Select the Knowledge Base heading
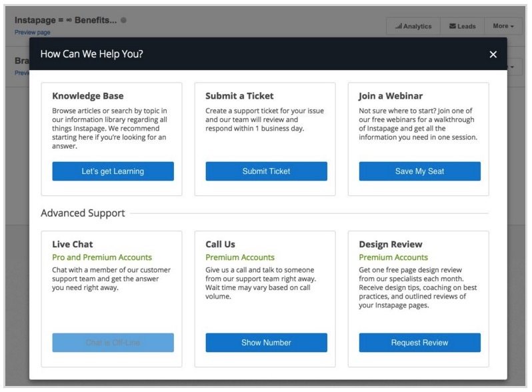 coord(88,96)
